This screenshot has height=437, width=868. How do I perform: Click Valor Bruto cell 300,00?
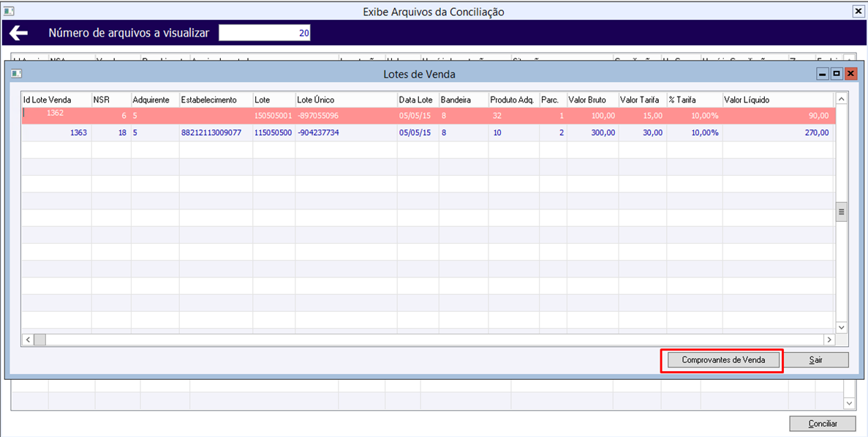[x=592, y=133]
